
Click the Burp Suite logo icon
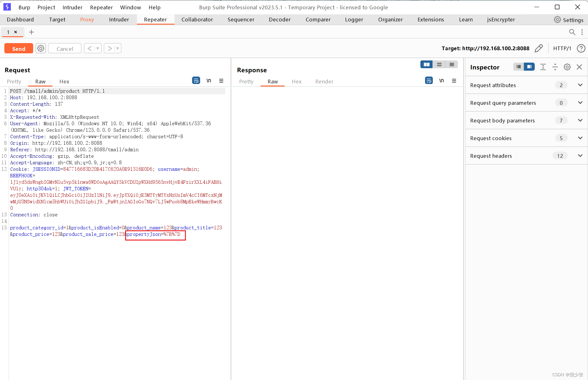pyautogui.click(x=7, y=7)
